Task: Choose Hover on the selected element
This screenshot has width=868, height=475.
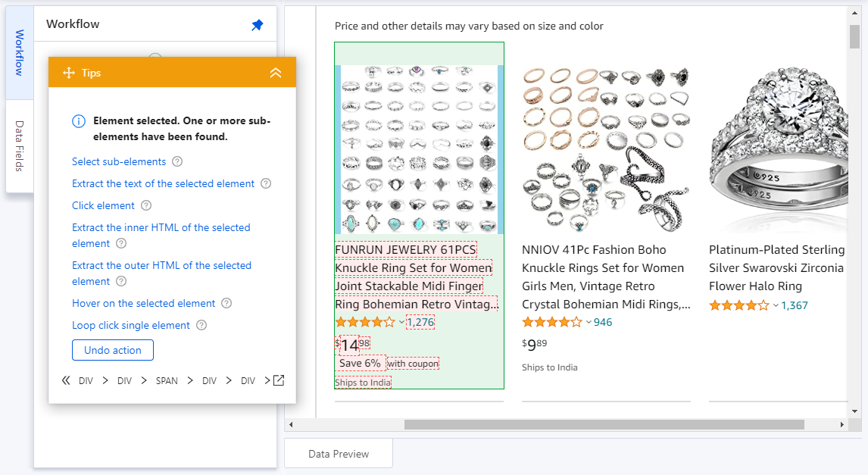Action: tap(143, 303)
